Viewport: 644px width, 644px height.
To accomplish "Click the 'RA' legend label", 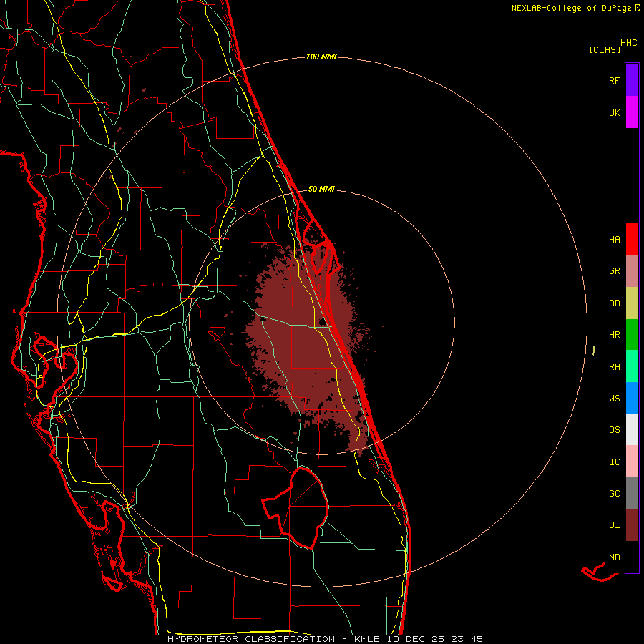I will 614,367.
